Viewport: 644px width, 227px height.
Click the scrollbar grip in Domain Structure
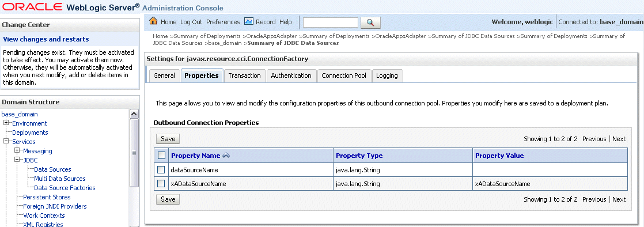click(x=134, y=153)
